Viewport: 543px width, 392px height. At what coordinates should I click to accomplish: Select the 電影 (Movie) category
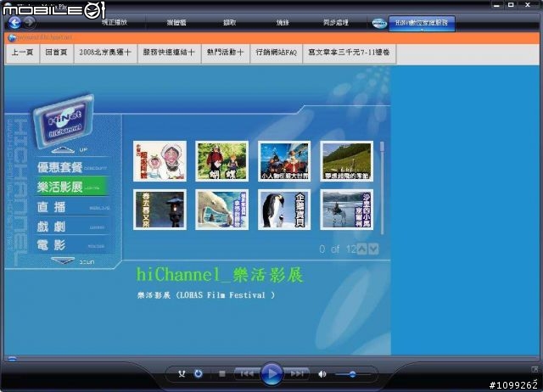point(71,245)
